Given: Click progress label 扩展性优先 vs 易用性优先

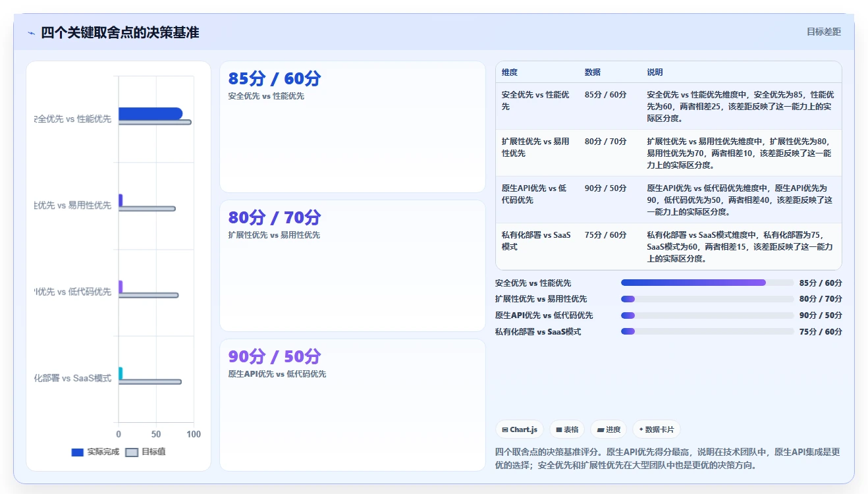Looking at the screenshot, I should [541, 299].
